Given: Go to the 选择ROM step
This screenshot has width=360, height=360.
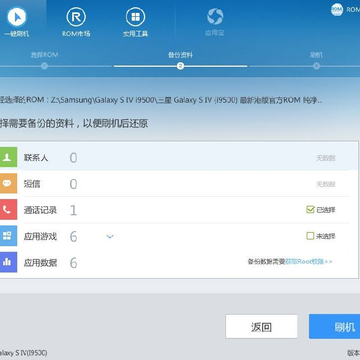Looking at the screenshot, I should [x=44, y=66].
